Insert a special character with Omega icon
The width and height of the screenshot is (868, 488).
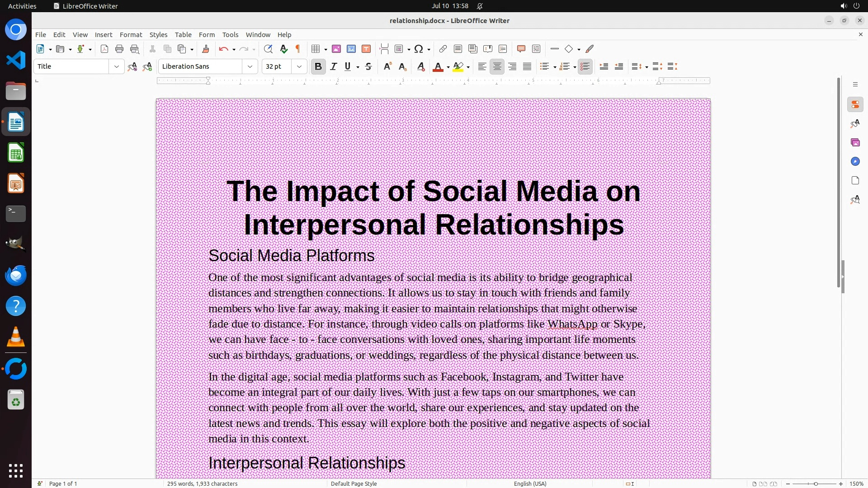tap(419, 49)
